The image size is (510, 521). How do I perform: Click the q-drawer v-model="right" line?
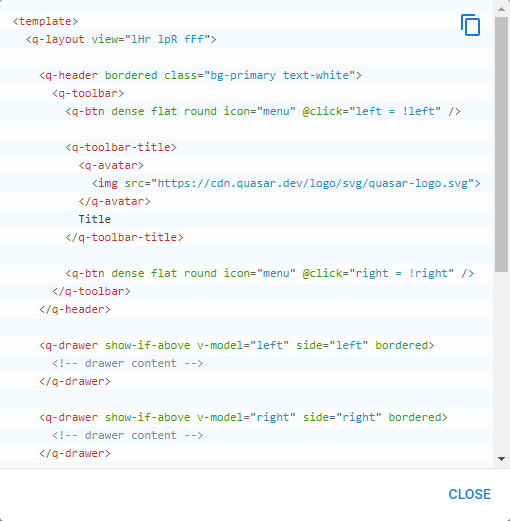coord(243,417)
